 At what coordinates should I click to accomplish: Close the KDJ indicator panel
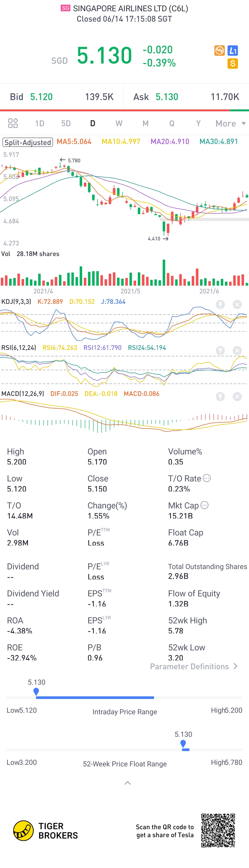237,304
